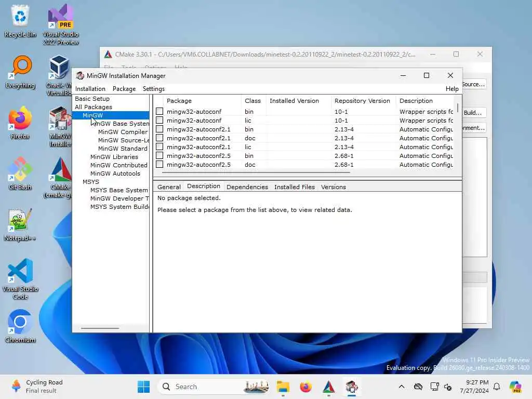532x399 pixels.
Task: Open the Installation menu
Action: [90, 89]
